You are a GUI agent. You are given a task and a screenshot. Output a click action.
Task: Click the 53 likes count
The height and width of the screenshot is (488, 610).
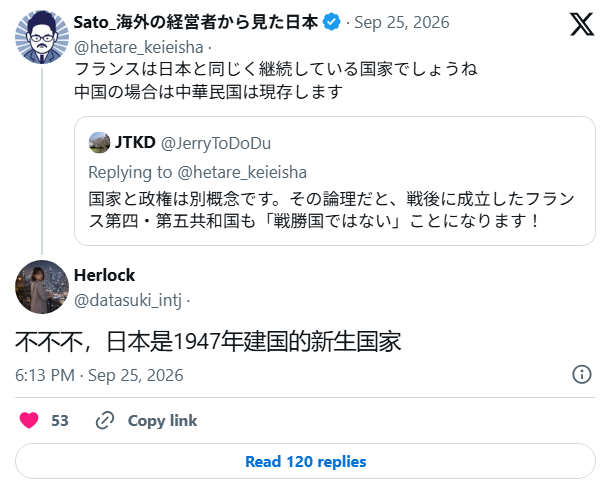[x=60, y=421]
